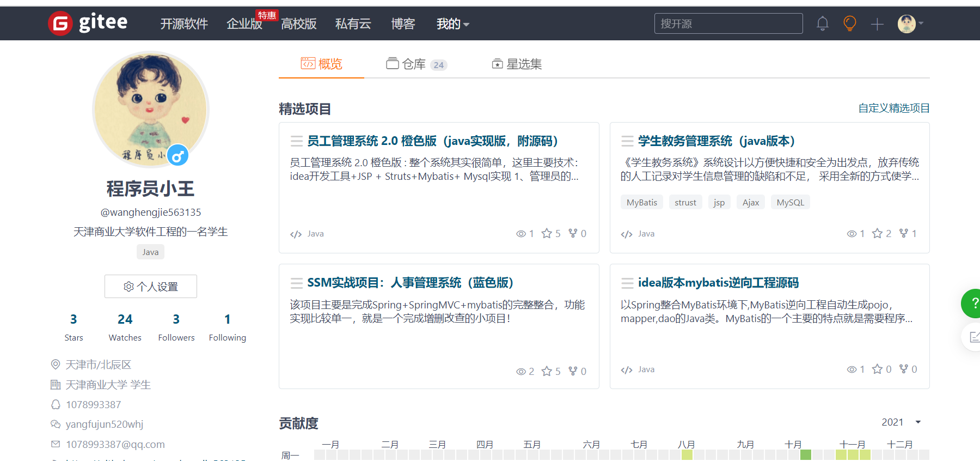This screenshot has height=461, width=980.
Task: Click the orange lightbulb icon
Action: click(849, 23)
